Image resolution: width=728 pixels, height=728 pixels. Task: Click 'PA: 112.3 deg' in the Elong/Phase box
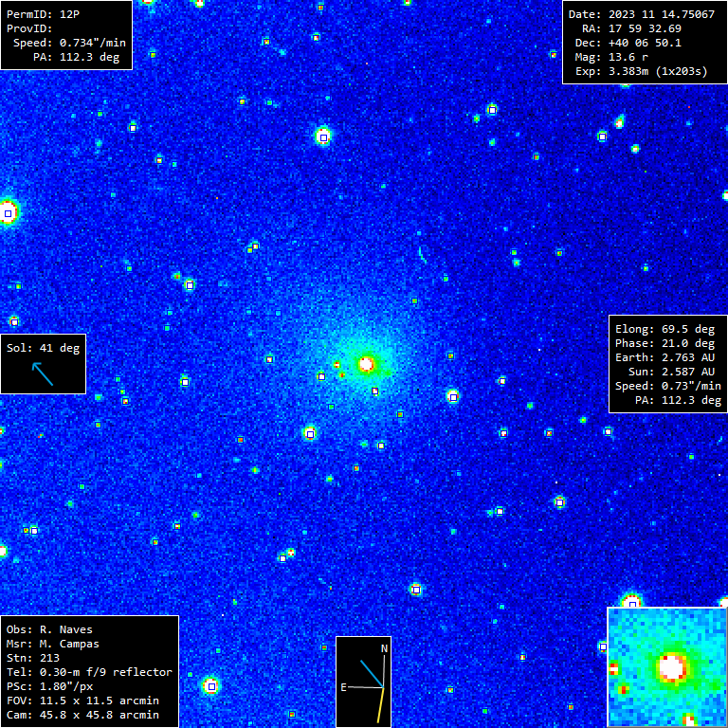coord(678,400)
